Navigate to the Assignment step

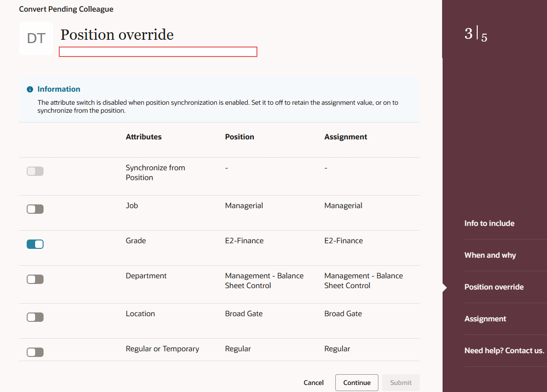pos(485,319)
